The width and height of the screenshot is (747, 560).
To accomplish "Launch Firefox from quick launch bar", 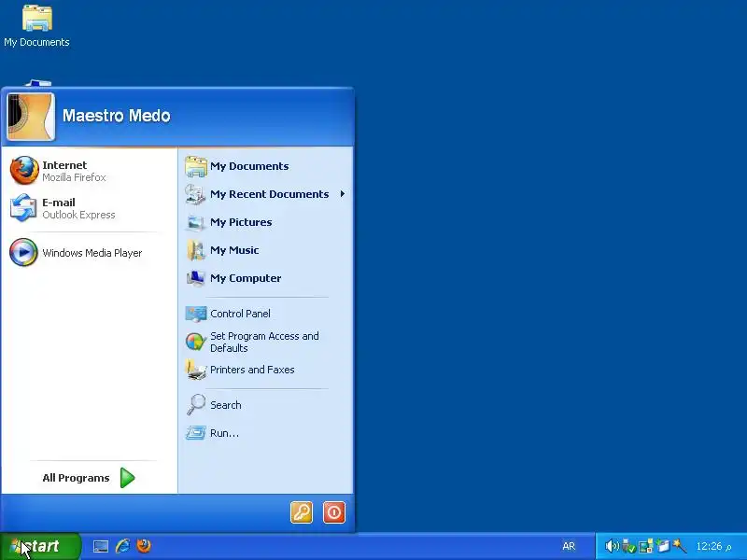I will point(144,546).
